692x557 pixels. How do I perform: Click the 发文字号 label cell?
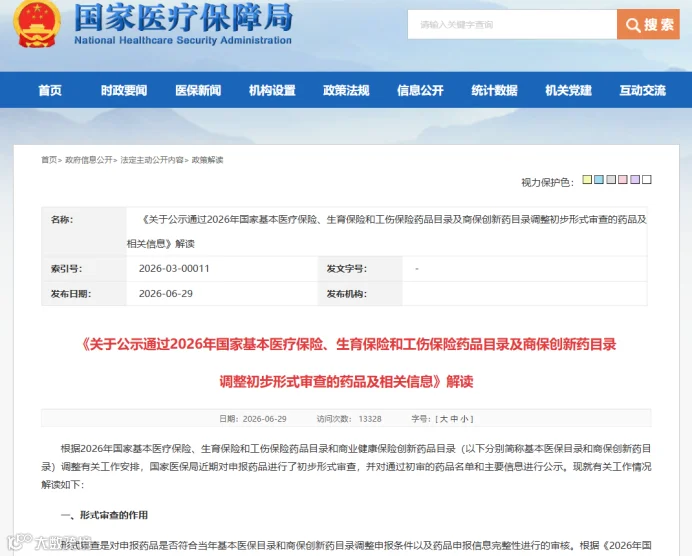[x=360, y=269]
